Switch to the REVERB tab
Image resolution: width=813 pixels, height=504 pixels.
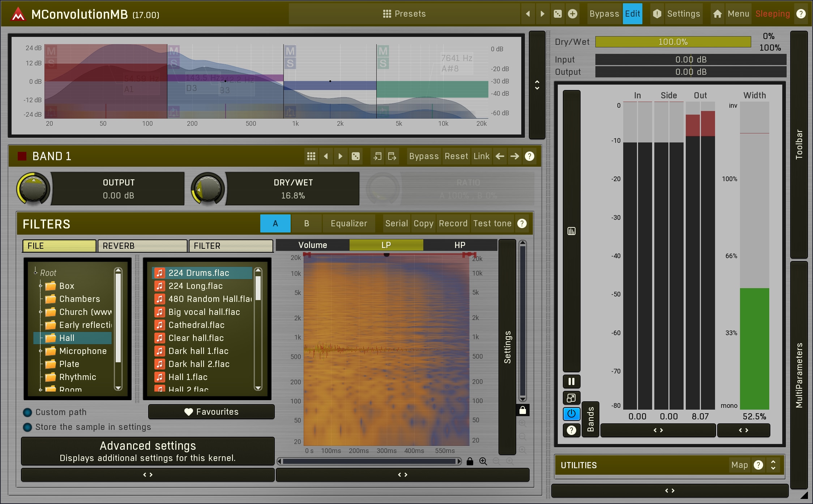(142, 246)
